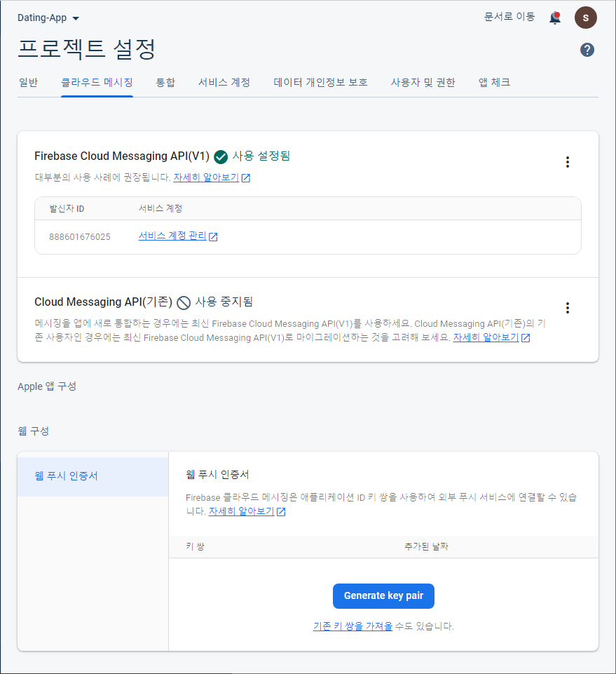
Task: Click the 사용 중지됨 status text
Action: (224, 302)
